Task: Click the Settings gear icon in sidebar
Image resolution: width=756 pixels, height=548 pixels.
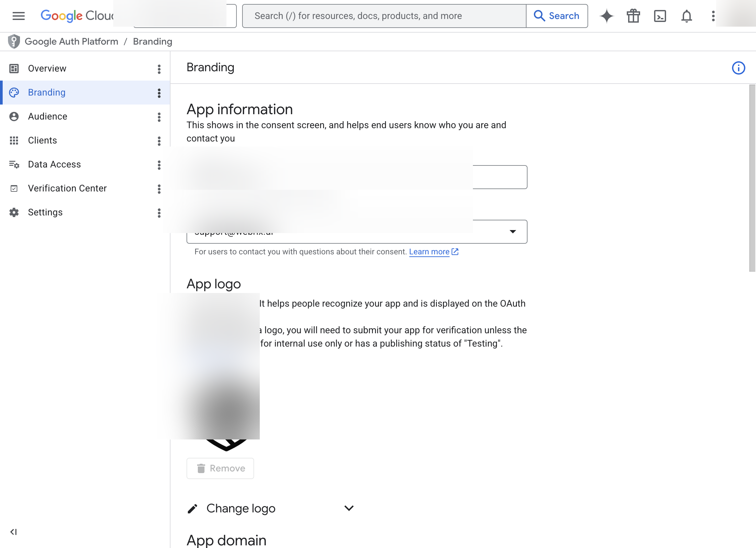Action: 14,212
